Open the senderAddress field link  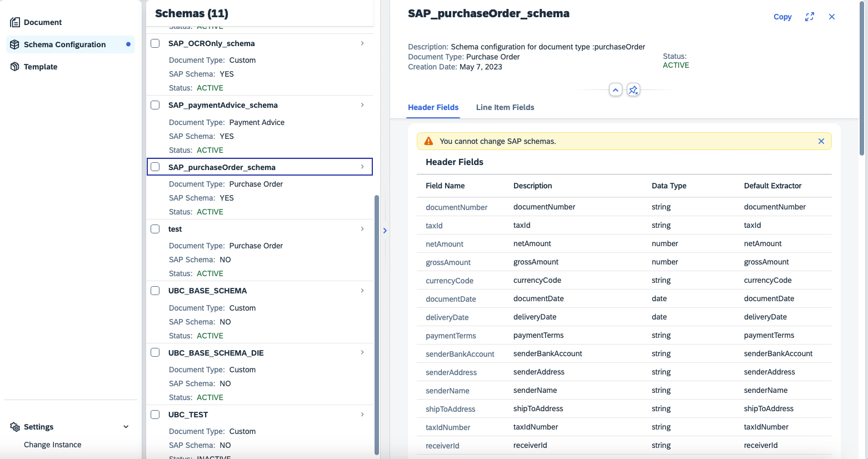pyautogui.click(x=451, y=372)
